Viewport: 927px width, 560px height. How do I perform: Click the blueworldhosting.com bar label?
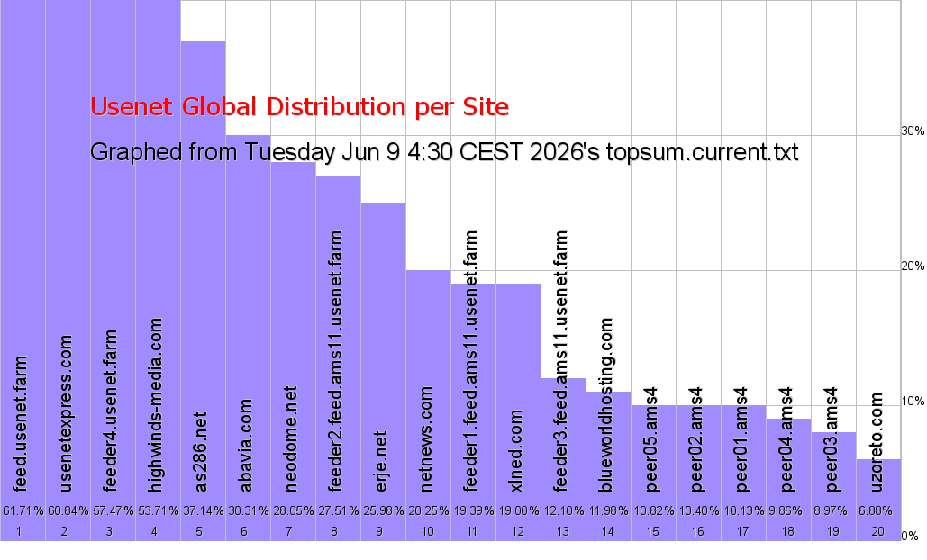(x=606, y=405)
